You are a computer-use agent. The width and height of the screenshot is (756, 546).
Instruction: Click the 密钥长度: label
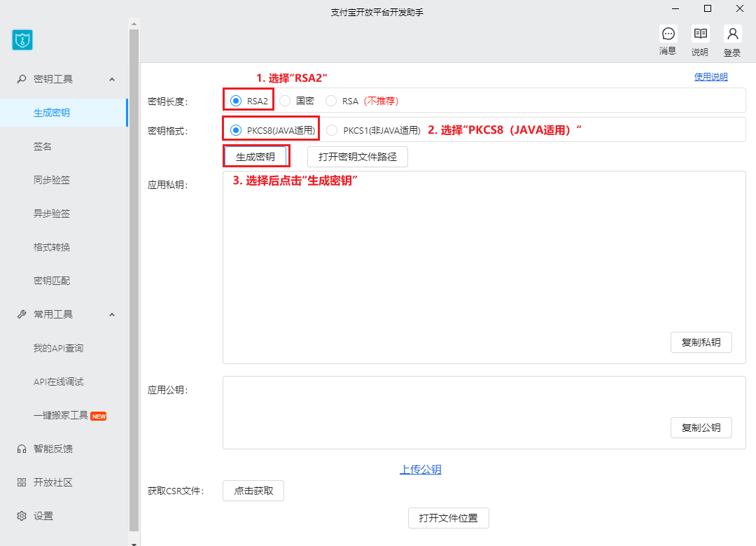168,101
